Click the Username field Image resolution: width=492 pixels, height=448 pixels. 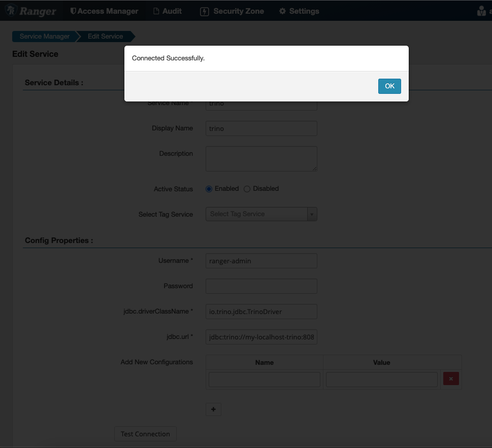(x=261, y=261)
